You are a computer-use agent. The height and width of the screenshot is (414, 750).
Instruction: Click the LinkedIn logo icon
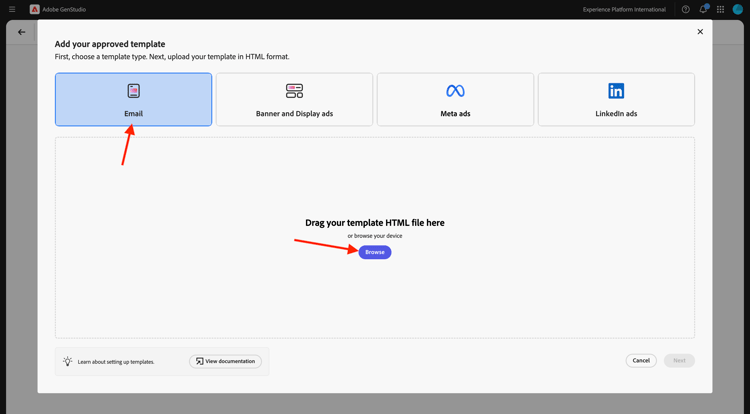(x=616, y=90)
